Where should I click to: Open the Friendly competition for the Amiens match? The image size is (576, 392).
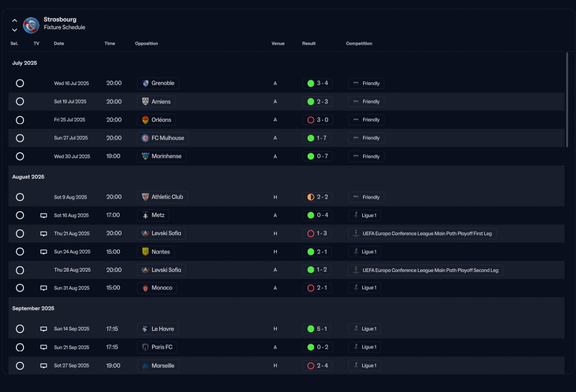coord(366,102)
